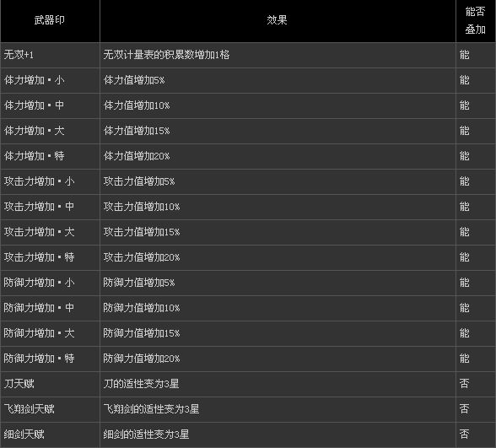496x448 pixels.
Task: Click 防御力增加·小 row name
Action: coord(39,283)
